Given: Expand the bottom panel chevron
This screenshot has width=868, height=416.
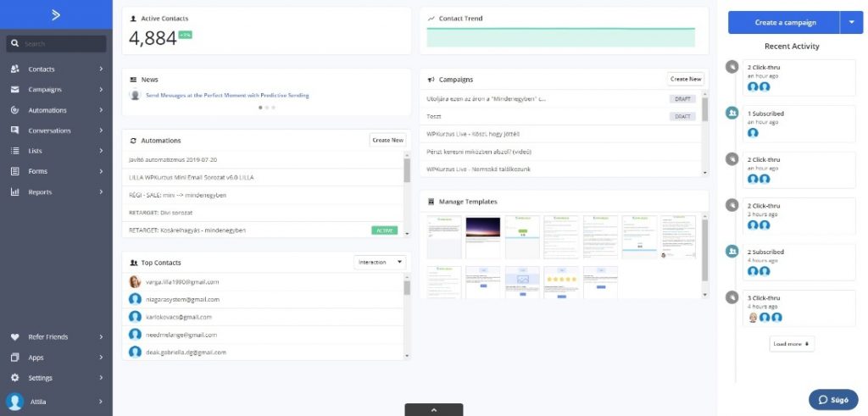Looking at the screenshot, I should click(434, 409).
